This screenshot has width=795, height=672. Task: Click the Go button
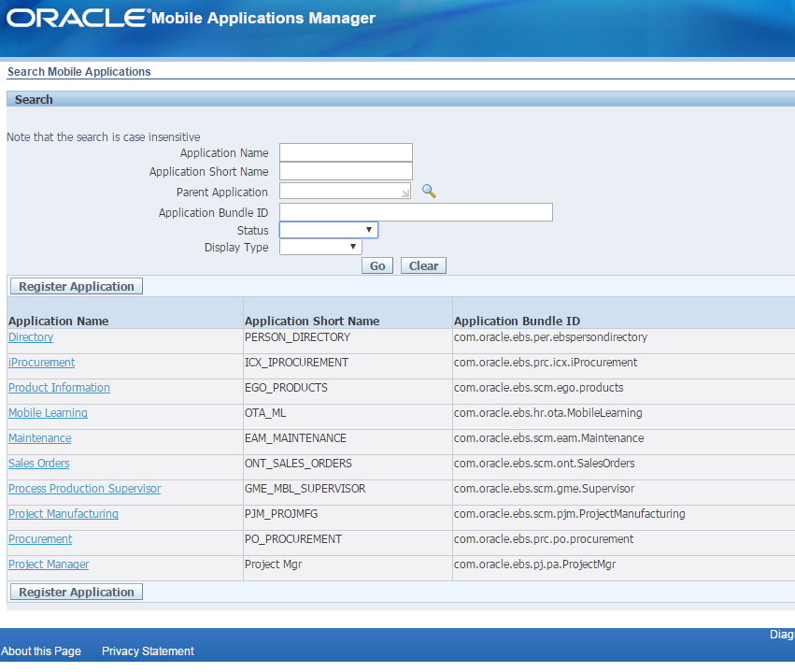[x=377, y=265]
